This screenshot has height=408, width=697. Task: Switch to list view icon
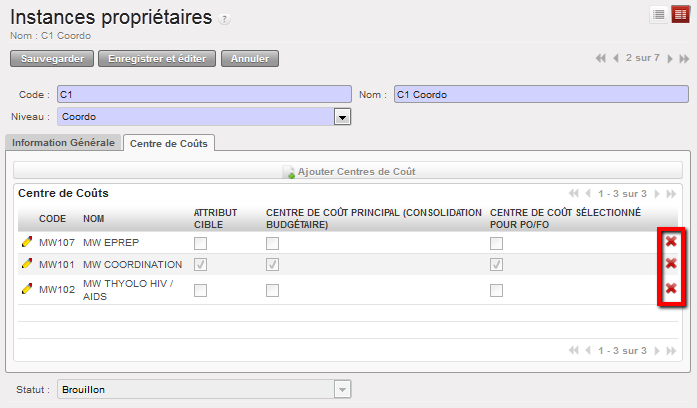(x=659, y=14)
